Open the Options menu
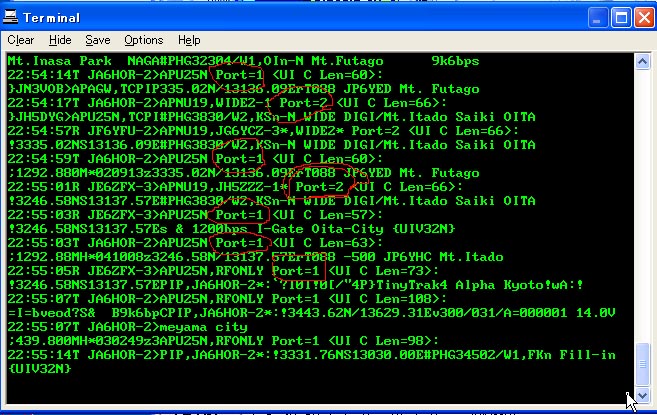 tap(144, 40)
